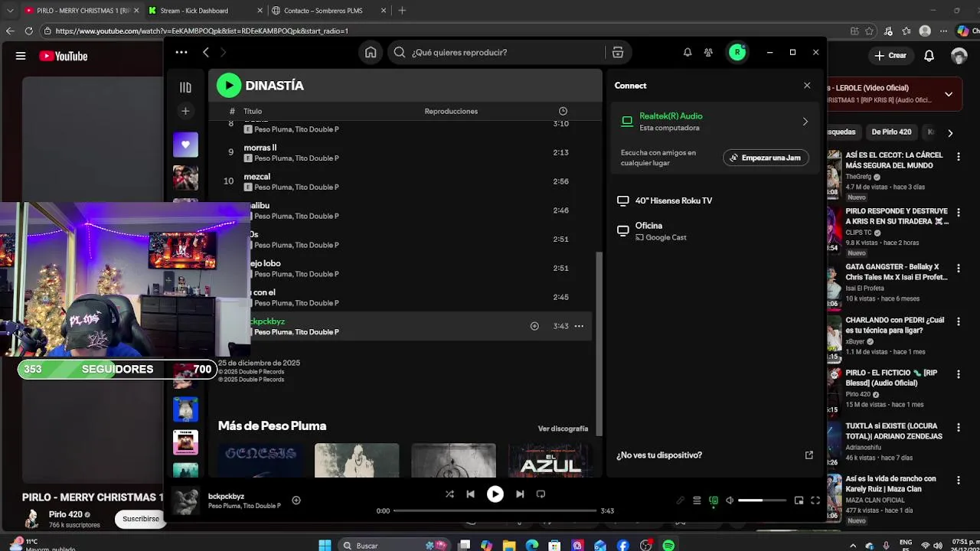Screen dimensions: 980x551
Task: Open Windows Start menu
Action: [325, 545]
